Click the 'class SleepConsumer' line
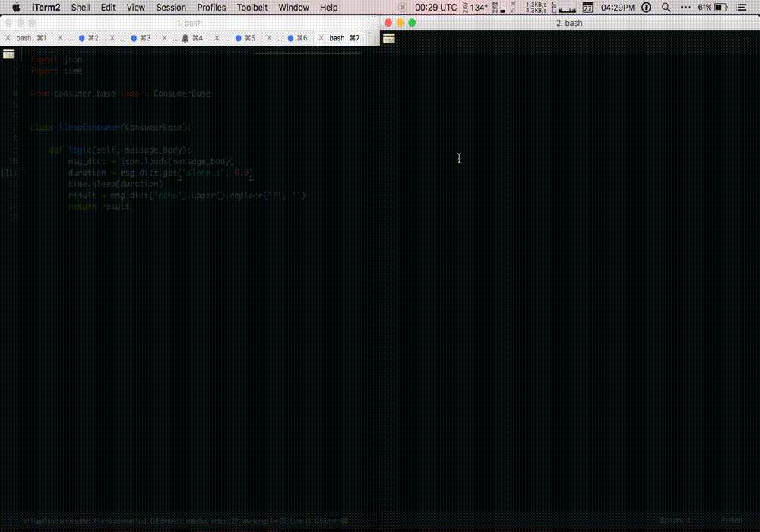The height and width of the screenshot is (532, 760). [x=110, y=128]
